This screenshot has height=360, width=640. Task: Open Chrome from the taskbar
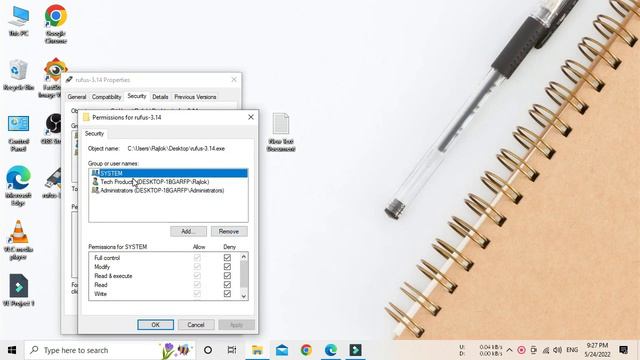point(306,350)
